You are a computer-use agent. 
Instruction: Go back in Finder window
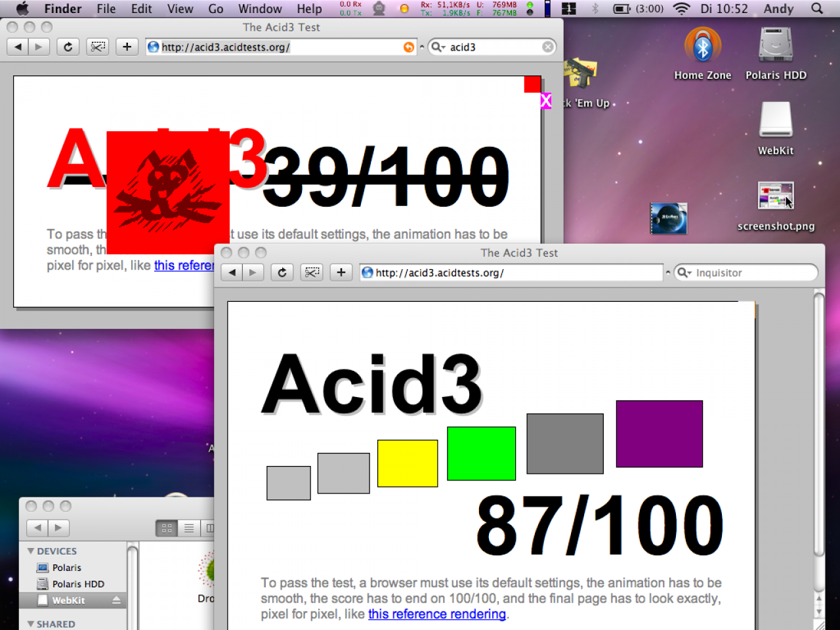click(x=37, y=528)
